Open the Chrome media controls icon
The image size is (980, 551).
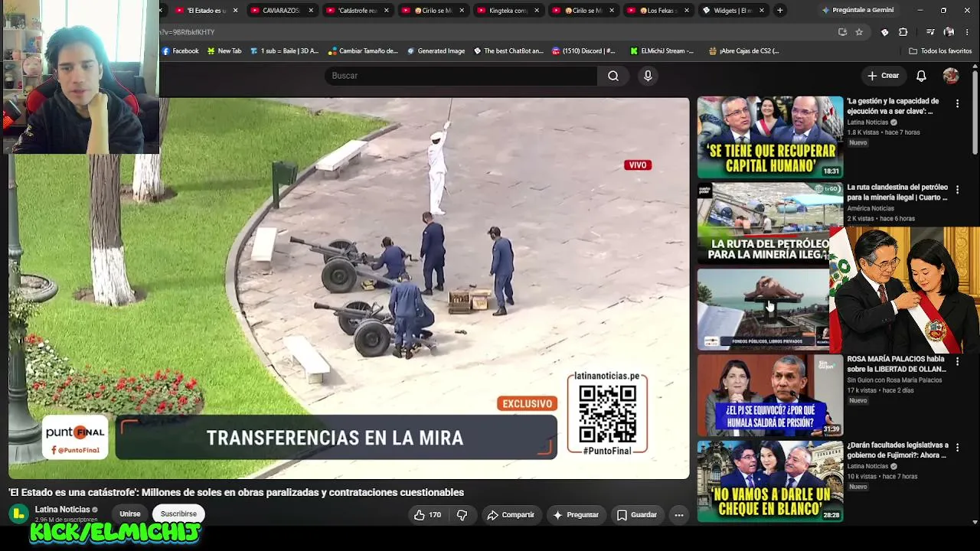(x=930, y=32)
